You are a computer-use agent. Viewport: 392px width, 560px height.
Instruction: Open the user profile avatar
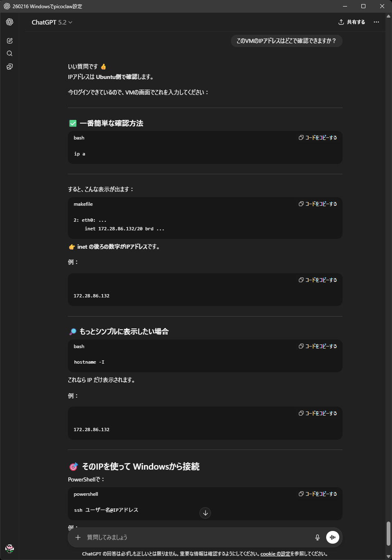pos(10,548)
